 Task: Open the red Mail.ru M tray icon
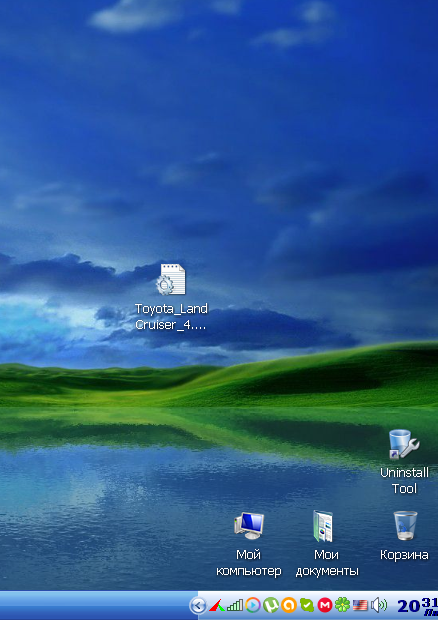pos(325,605)
